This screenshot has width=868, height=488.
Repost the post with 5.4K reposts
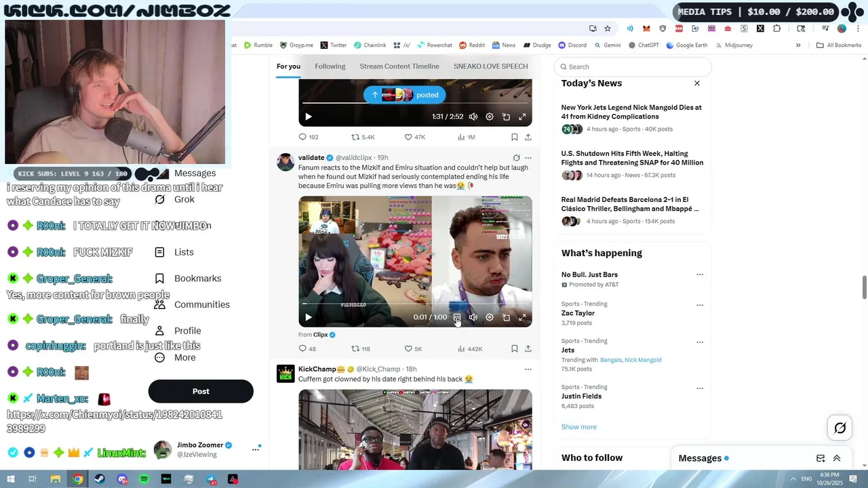[x=362, y=137]
